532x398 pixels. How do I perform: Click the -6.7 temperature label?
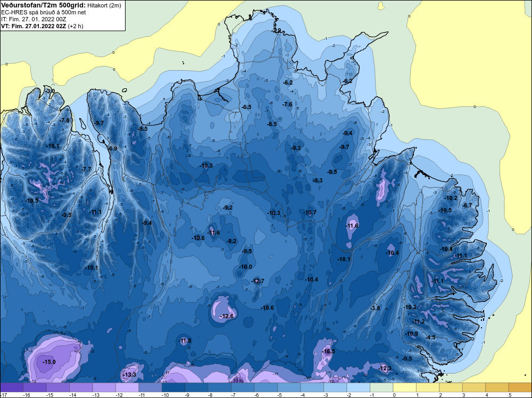point(467,205)
